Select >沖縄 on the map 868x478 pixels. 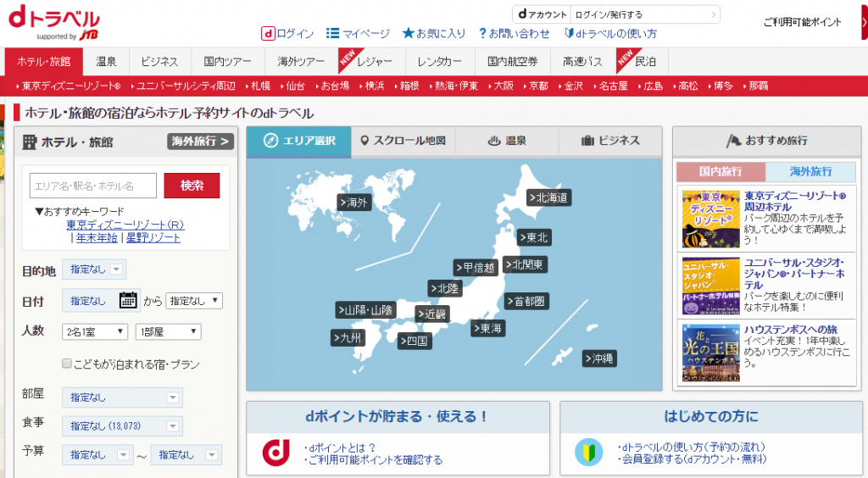[x=599, y=358]
